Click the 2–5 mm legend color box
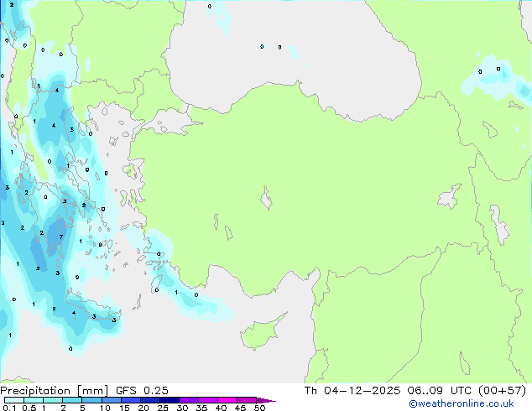The height and width of the screenshot is (411, 532). pos(72,400)
